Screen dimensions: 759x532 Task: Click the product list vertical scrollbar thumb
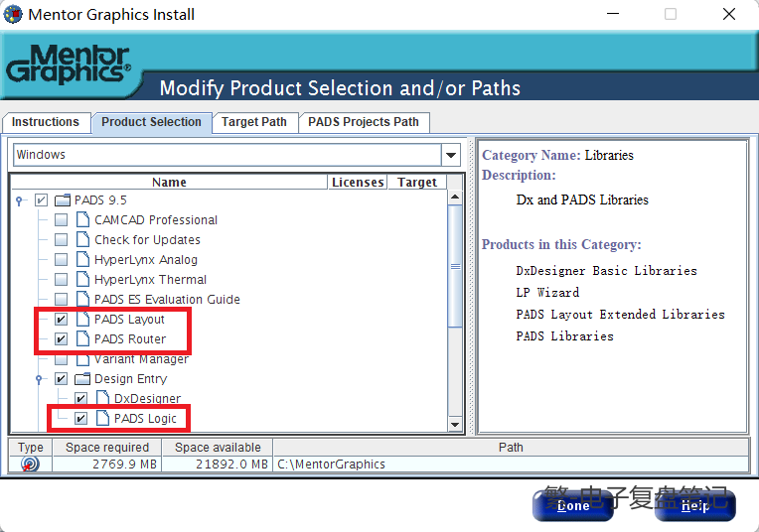[x=455, y=266]
